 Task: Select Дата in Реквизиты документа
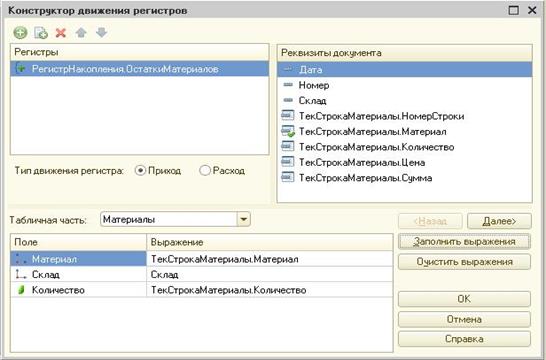click(x=405, y=69)
